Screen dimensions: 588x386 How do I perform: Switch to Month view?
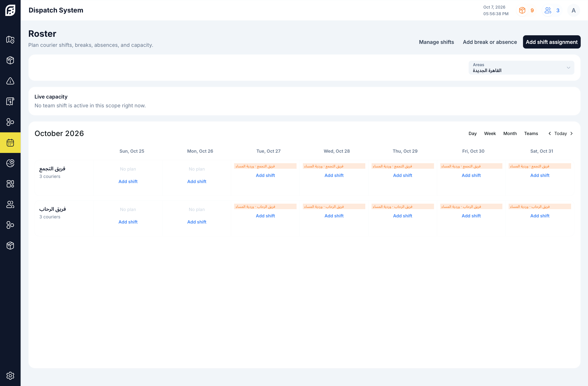(x=510, y=133)
